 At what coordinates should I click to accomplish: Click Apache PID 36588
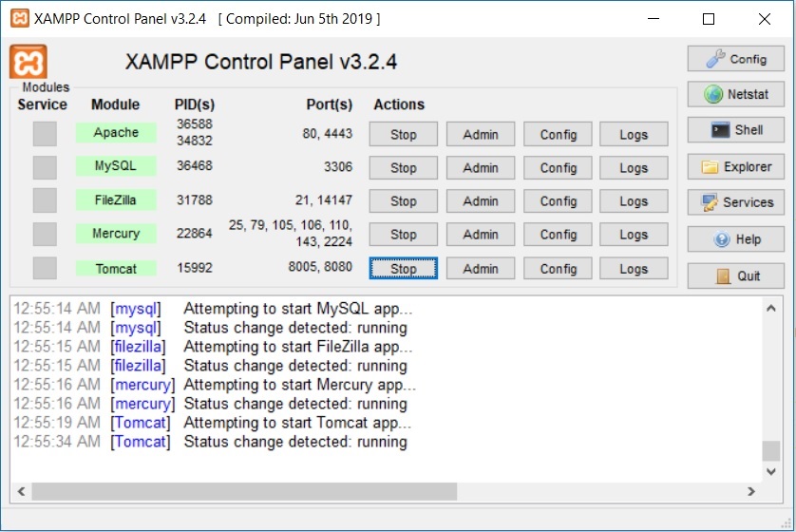tap(195, 123)
